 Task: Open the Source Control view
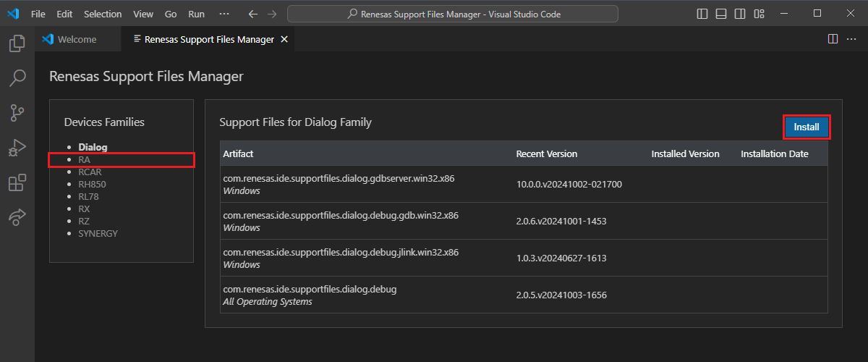click(17, 113)
